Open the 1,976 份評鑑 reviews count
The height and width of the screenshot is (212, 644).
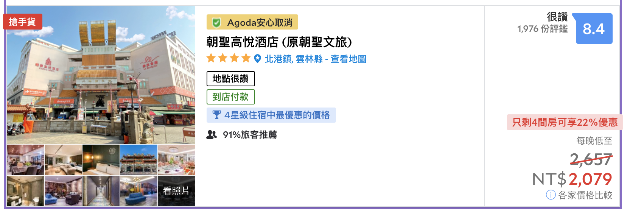click(x=542, y=29)
